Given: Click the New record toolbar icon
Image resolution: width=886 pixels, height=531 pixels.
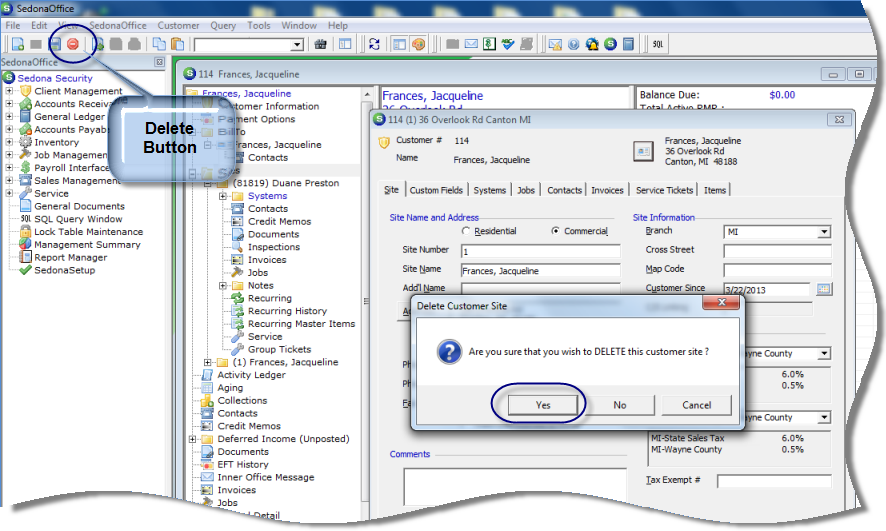Looking at the screenshot, I should (18, 44).
